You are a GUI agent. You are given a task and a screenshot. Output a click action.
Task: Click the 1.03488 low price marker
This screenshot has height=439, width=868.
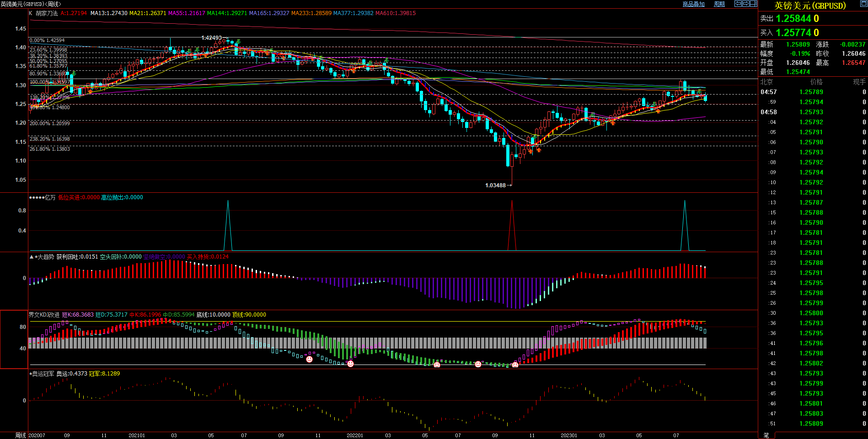pos(496,185)
